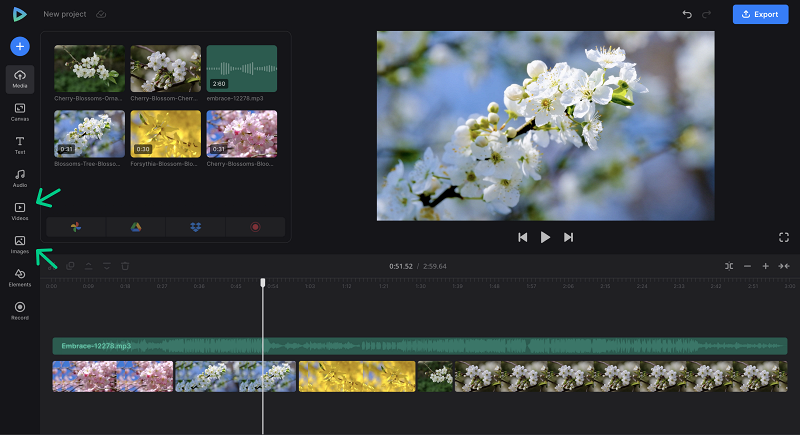
Task: Rename the New project title
Action: (65, 14)
